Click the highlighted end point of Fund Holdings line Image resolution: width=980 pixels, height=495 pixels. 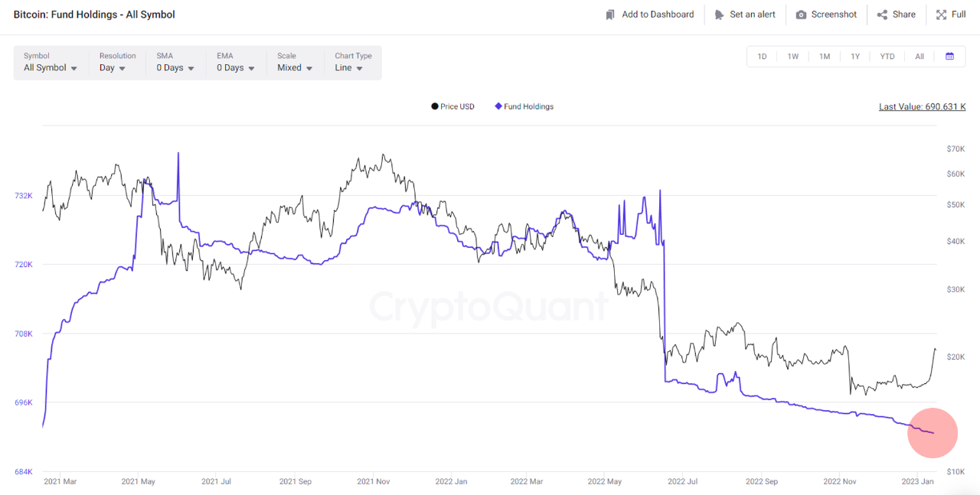[933, 433]
